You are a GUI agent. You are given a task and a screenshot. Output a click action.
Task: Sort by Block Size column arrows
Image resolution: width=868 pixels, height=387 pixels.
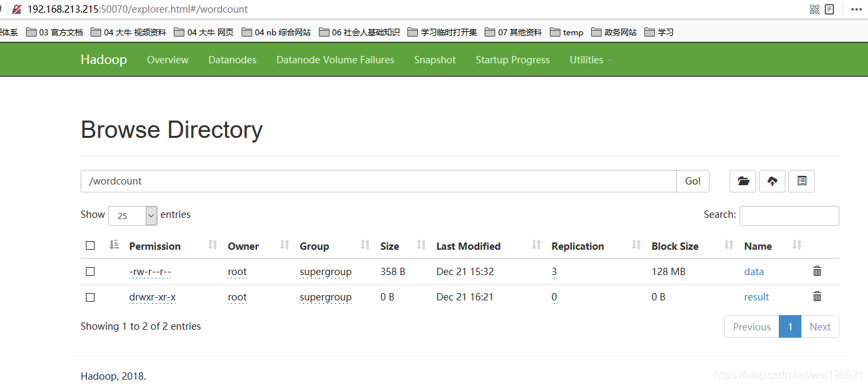[729, 245]
